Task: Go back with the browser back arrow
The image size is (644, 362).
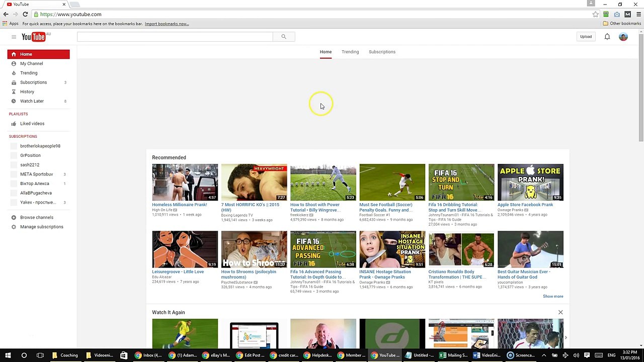Action: click(6, 14)
